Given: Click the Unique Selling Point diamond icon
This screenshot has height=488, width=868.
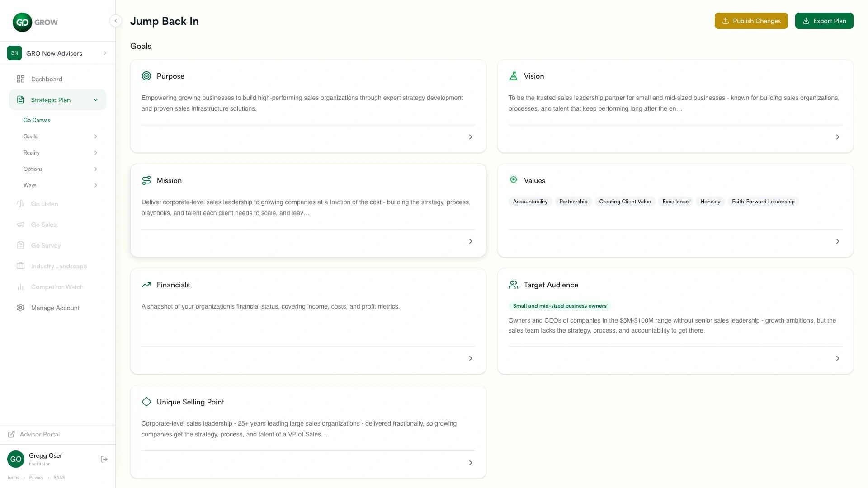Looking at the screenshot, I should pyautogui.click(x=146, y=402).
